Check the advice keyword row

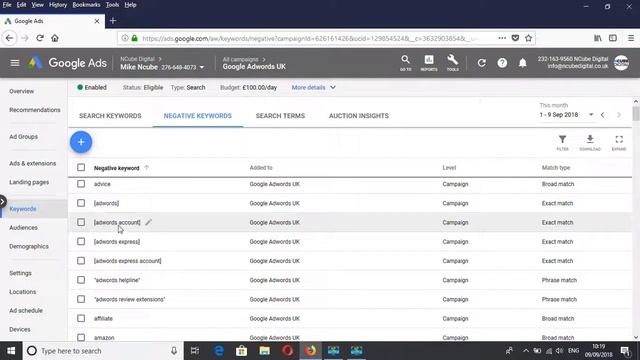click(x=81, y=184)
